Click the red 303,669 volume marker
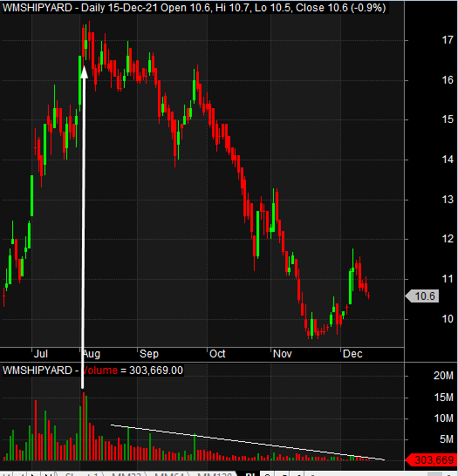The width and height of the screenshot is (458, 476). pos(432,460)
